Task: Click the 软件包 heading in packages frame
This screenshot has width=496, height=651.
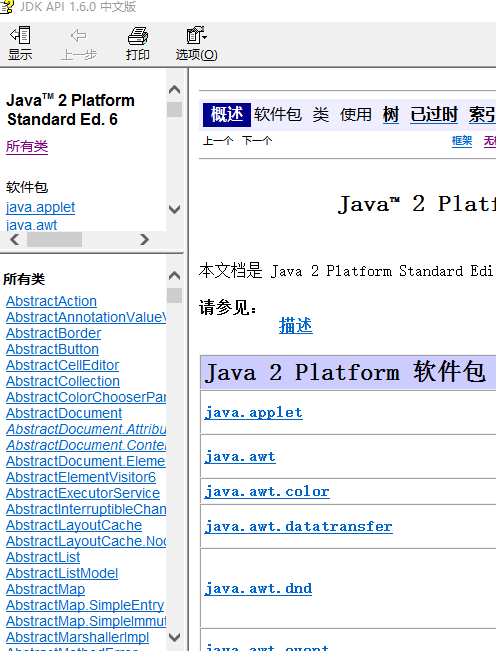Action: (x=27, y=187)
